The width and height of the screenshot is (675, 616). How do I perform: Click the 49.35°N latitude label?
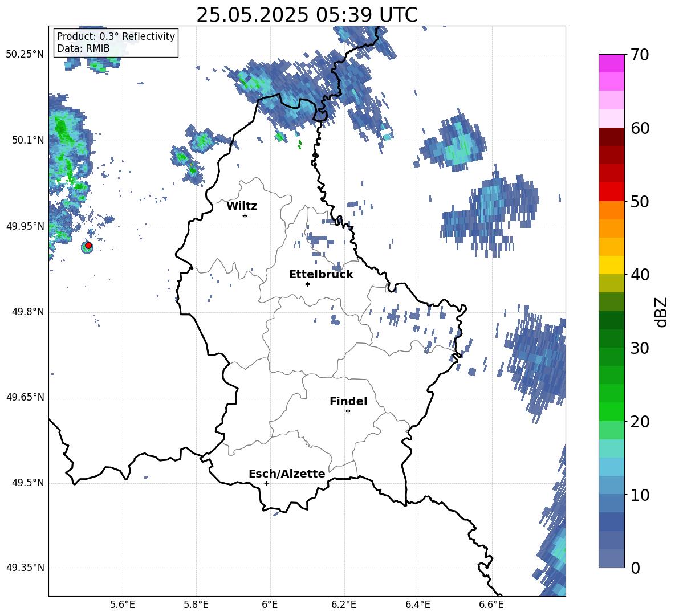(25, 568)
